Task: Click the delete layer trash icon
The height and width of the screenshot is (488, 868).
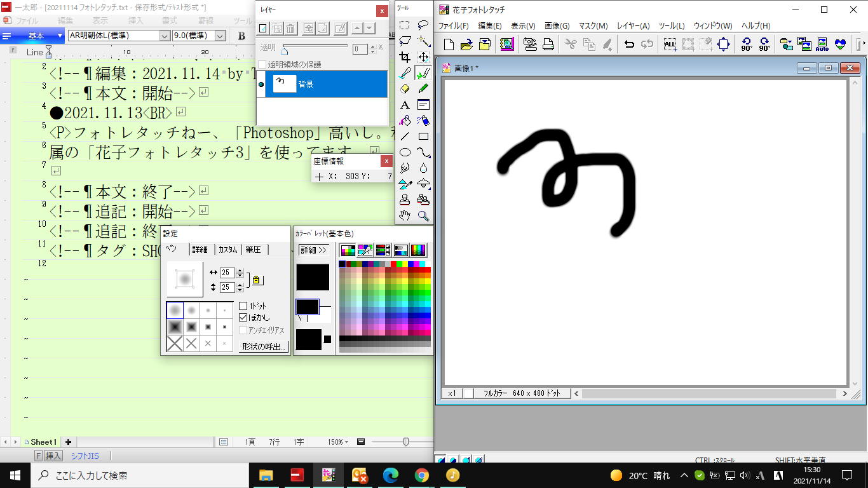Action: (x=290, y=29)
